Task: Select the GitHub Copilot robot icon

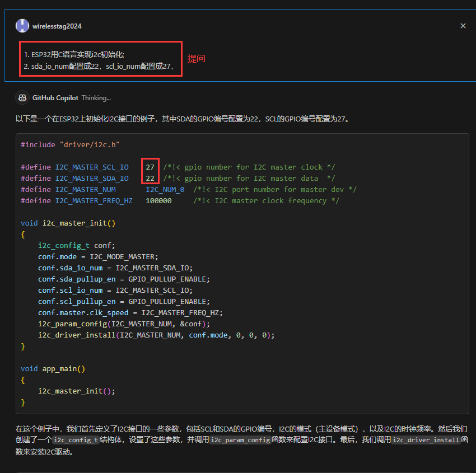Action: tap(22, 97)
